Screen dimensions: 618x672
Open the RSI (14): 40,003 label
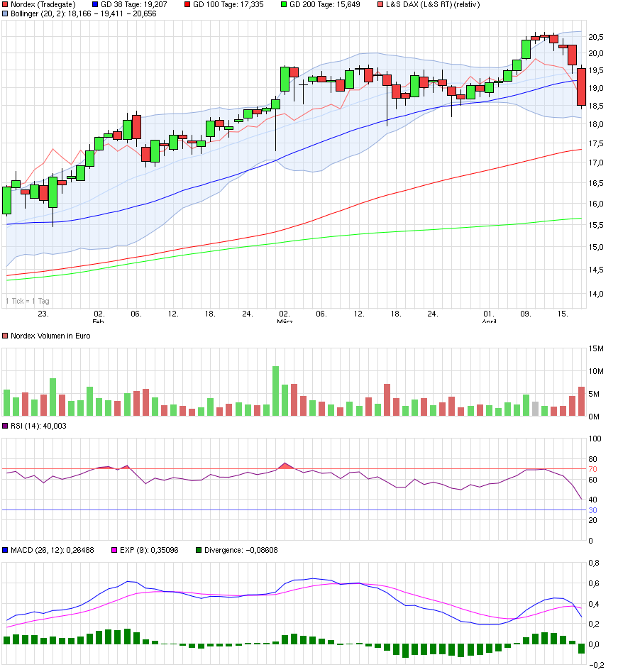39,426
